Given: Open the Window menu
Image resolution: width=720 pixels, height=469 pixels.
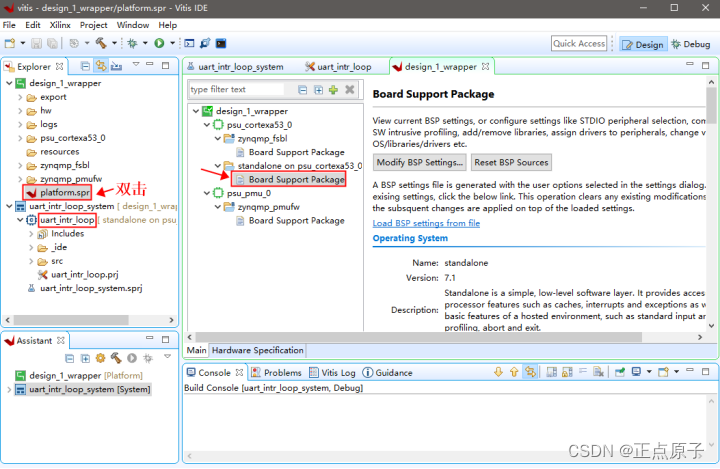Looking at the screenshot, I should [x=133, y=25].
